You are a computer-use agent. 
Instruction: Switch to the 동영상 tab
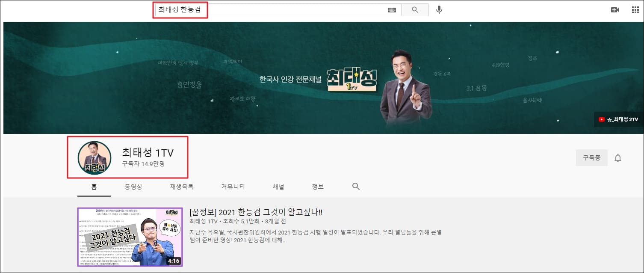click(133, 187)
